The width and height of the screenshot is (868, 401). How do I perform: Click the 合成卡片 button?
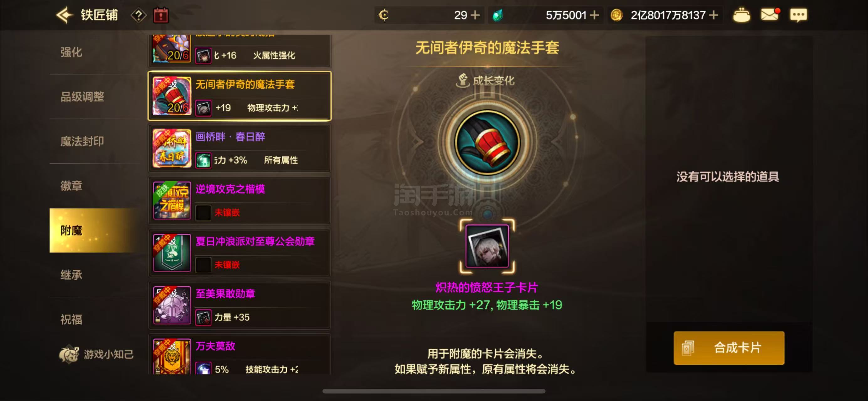pyautogui.click(x=729, y=348)
